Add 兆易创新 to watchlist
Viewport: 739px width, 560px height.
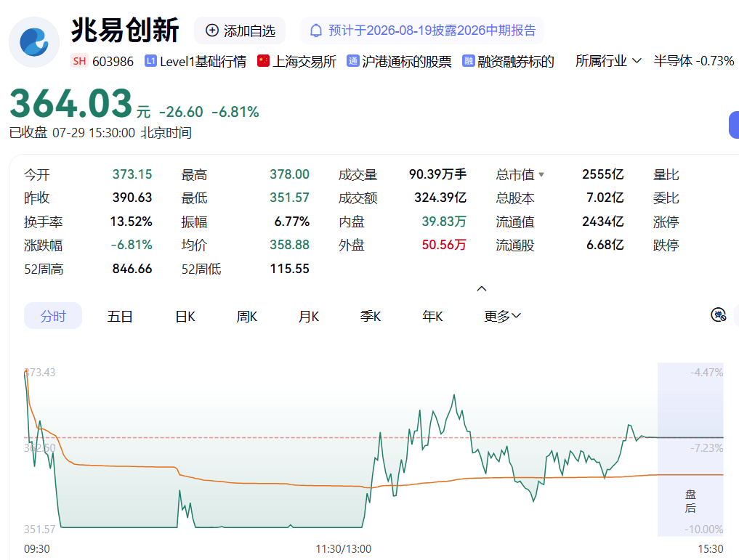240,31
